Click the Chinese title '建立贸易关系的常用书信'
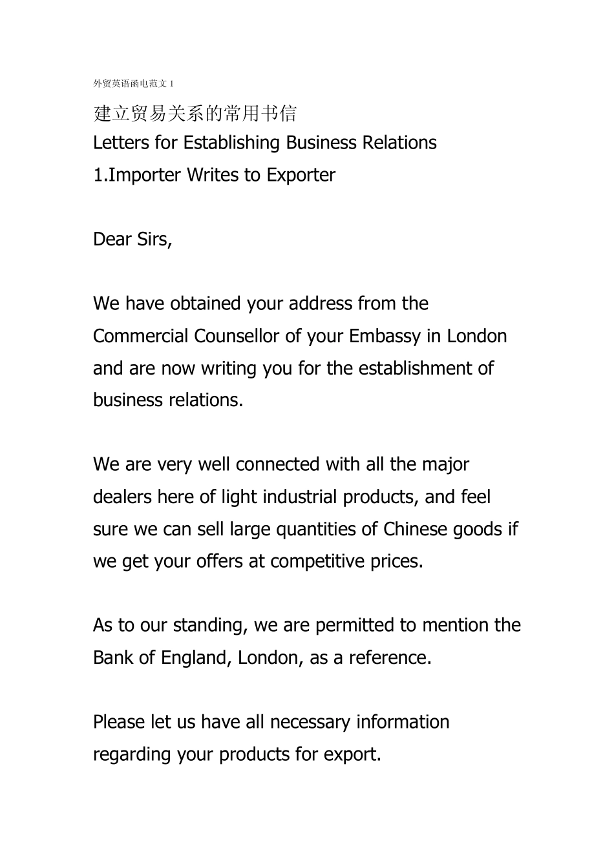The image size is (614, 868). tap(195, 114)
